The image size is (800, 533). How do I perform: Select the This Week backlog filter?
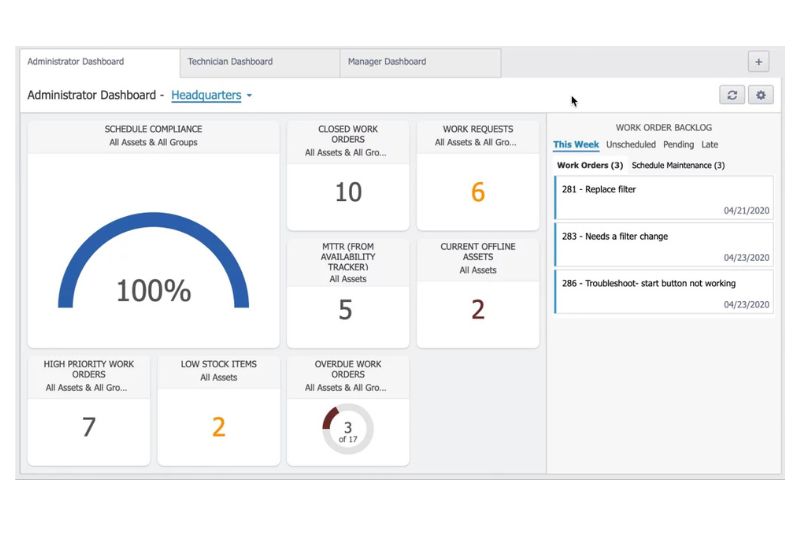coord(576,144)
